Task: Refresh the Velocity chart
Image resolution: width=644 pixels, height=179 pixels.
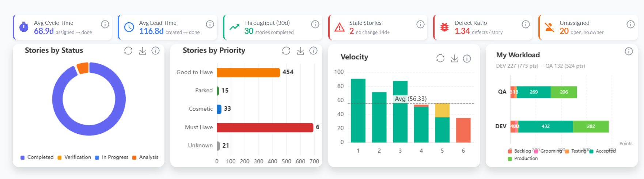Action: 440,58
